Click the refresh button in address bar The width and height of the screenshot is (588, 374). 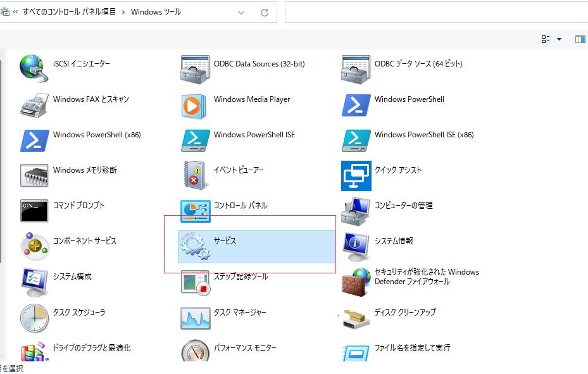(x=264, y=12)
